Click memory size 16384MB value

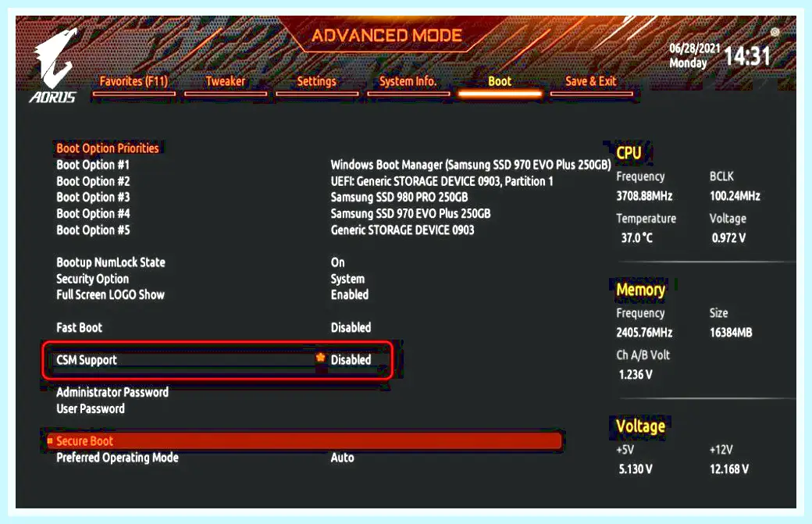(731, 333)
